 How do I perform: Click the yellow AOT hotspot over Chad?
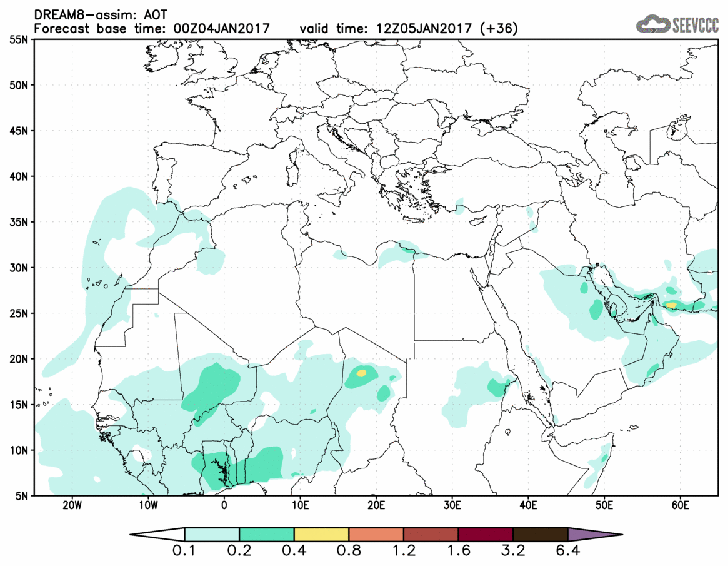click(x=362, y=373)
